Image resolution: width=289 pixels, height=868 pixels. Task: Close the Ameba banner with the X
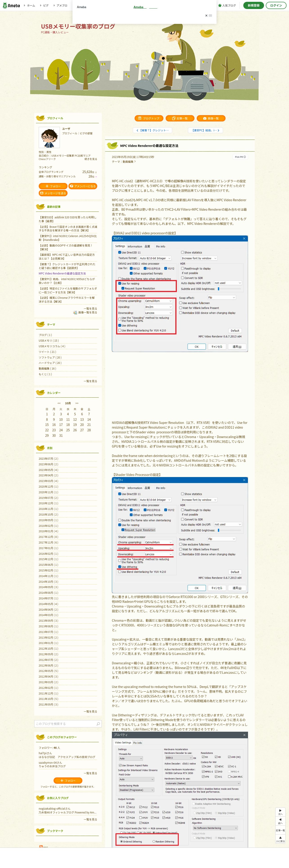(206, 16)
